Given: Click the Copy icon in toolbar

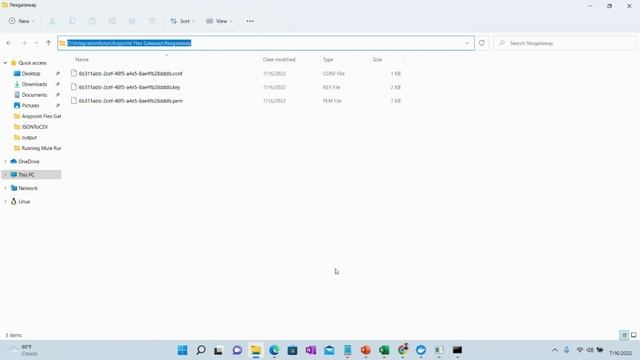Looking at the screenshot, I should click(72, 21).
